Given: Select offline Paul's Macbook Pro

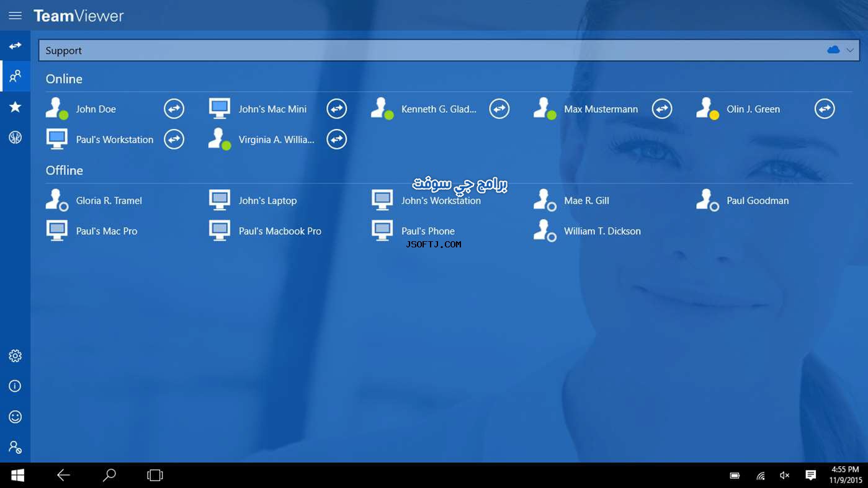Looking at the screenshot, I should click(280, 231).
